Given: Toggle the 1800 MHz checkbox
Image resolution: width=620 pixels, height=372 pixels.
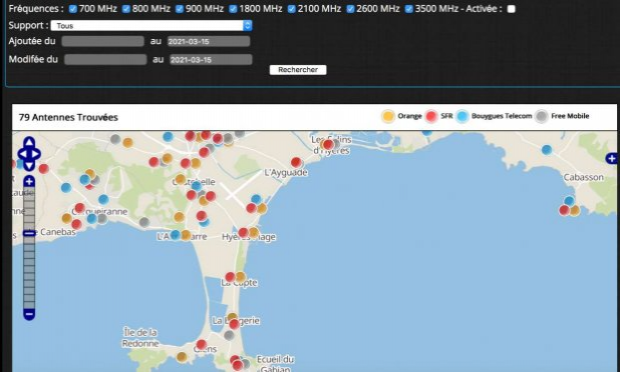Looking at the screenshot, I should 233,9.
